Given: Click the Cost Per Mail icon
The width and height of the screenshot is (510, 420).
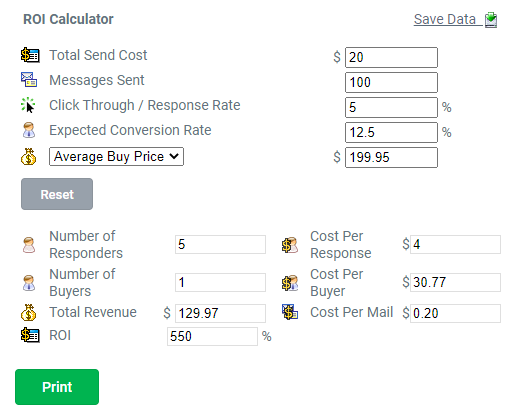Looking at the screenshot, I should (x=290, y=312).
